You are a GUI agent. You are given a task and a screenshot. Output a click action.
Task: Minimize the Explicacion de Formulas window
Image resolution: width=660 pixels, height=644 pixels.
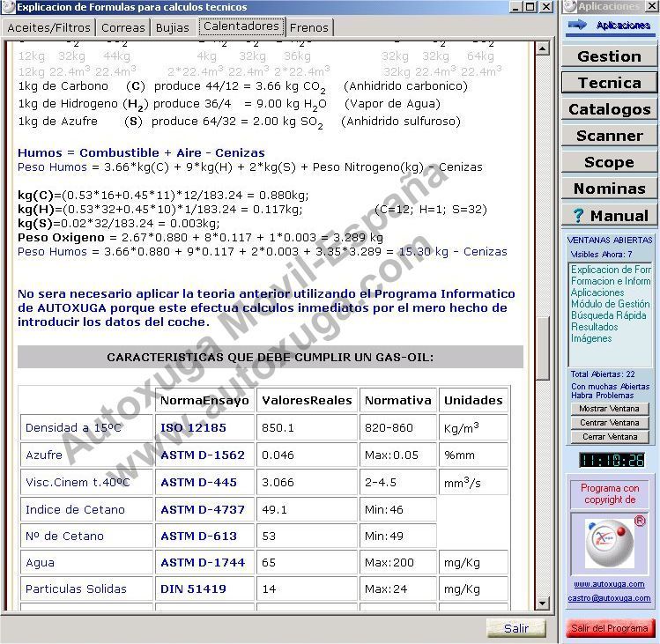pos(515,7)
